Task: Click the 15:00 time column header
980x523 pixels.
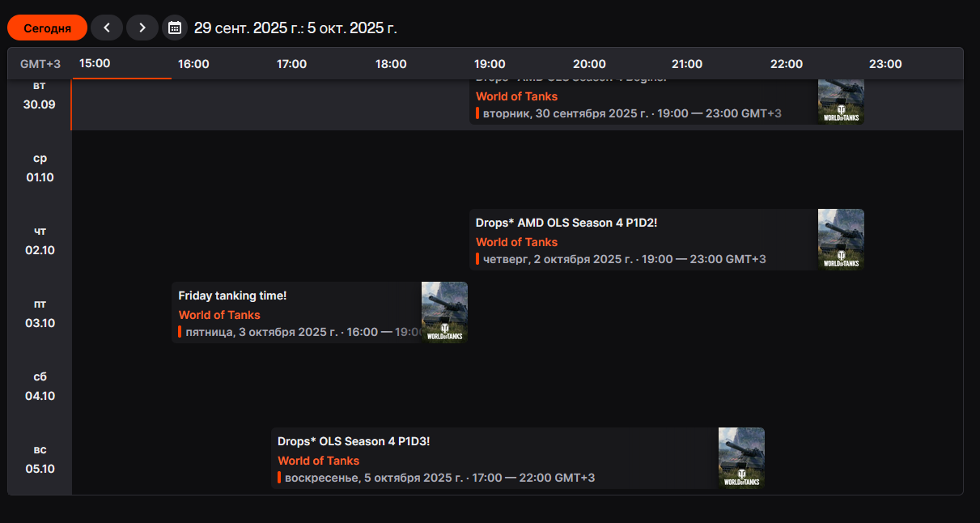Action: coord(95,63)
